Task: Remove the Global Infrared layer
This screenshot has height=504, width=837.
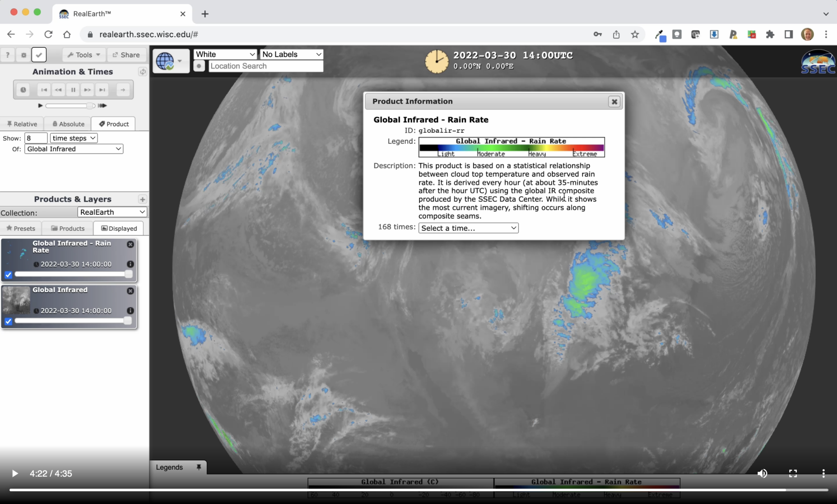Action: pos(130,291)
